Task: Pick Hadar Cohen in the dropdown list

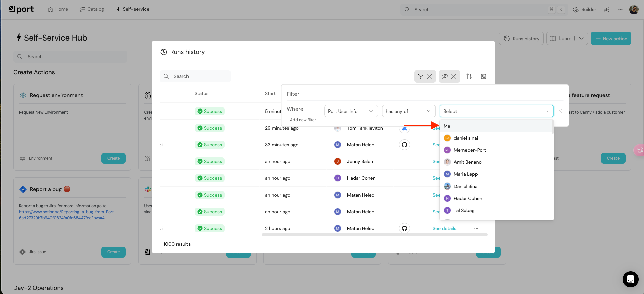Action: point(496,198)
